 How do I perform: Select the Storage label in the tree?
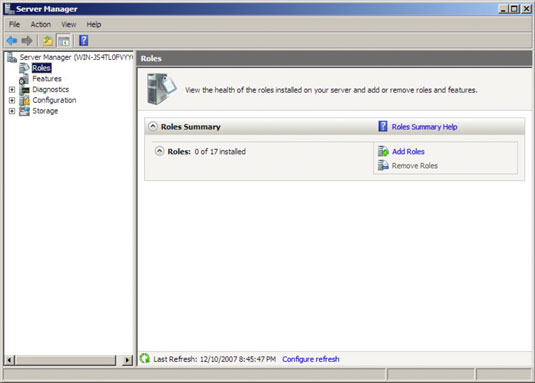point(45,111)
